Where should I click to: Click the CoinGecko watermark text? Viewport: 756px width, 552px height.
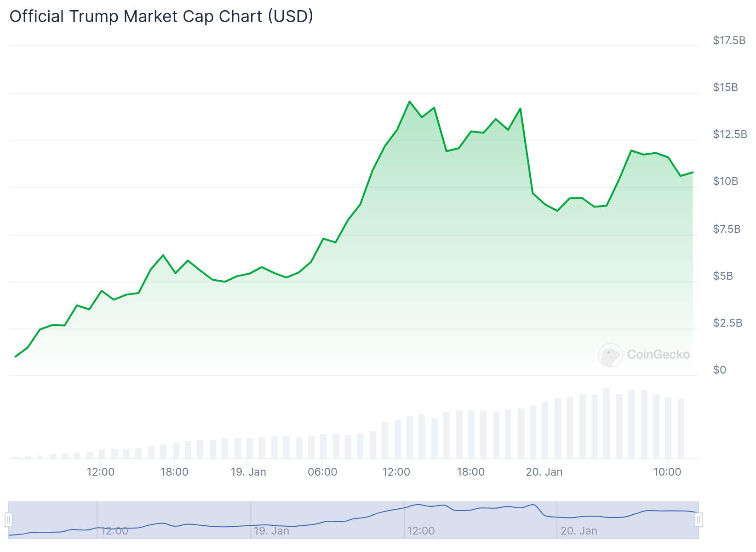tap(658, 355)
